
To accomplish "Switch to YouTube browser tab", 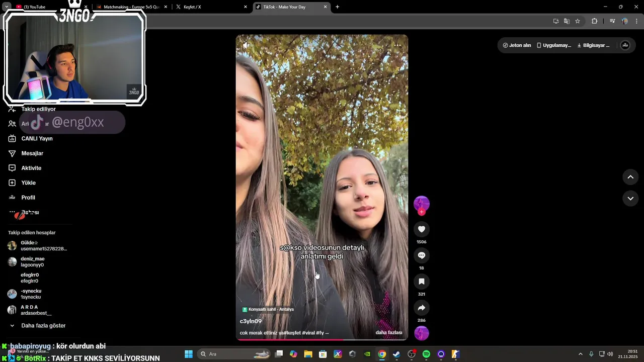I will [51, 7].
